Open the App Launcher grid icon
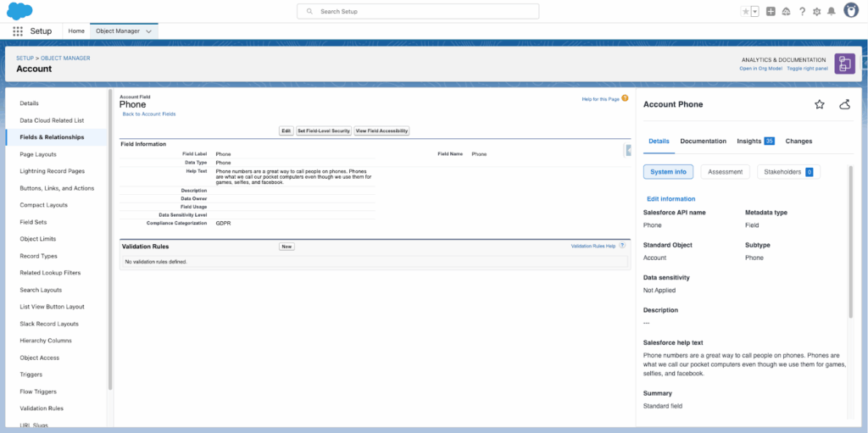Image resolution: width=868 pixels, height=433 pixels. [18, 31]
